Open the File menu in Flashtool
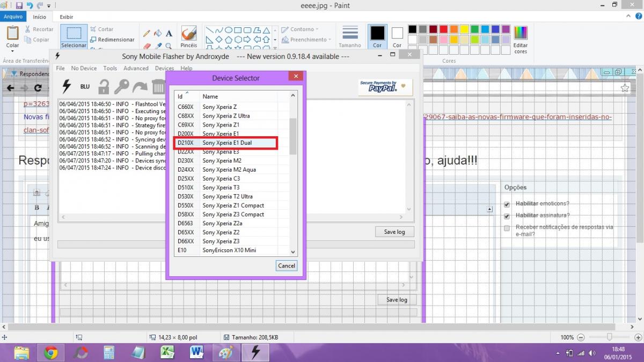Image resolution: width=644 pixels, height=362 pixels. [x=60, y=68]
